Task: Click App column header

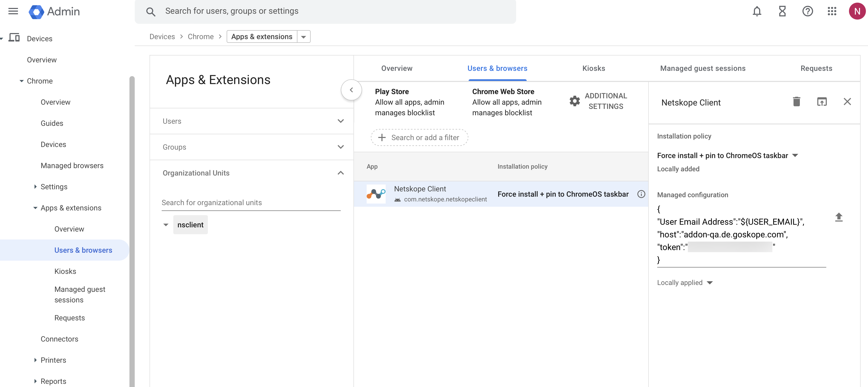Action: tap(372, 167)
